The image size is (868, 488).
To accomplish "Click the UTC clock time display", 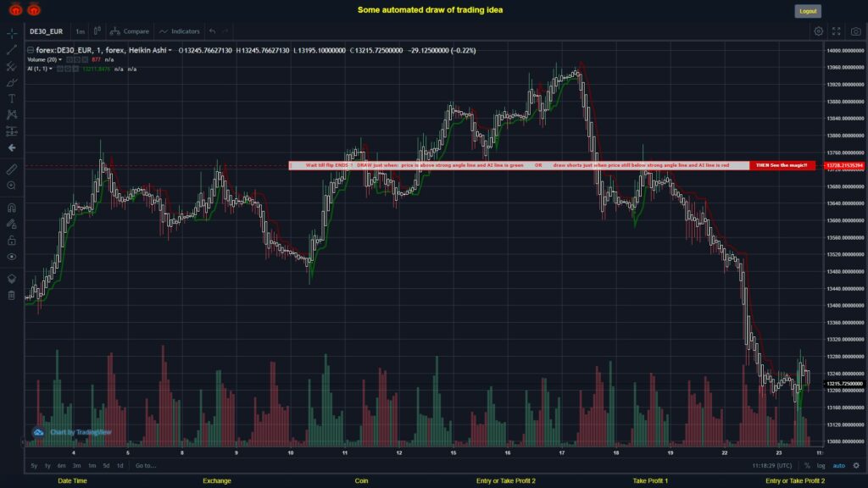I will click(x=771, y=466).
